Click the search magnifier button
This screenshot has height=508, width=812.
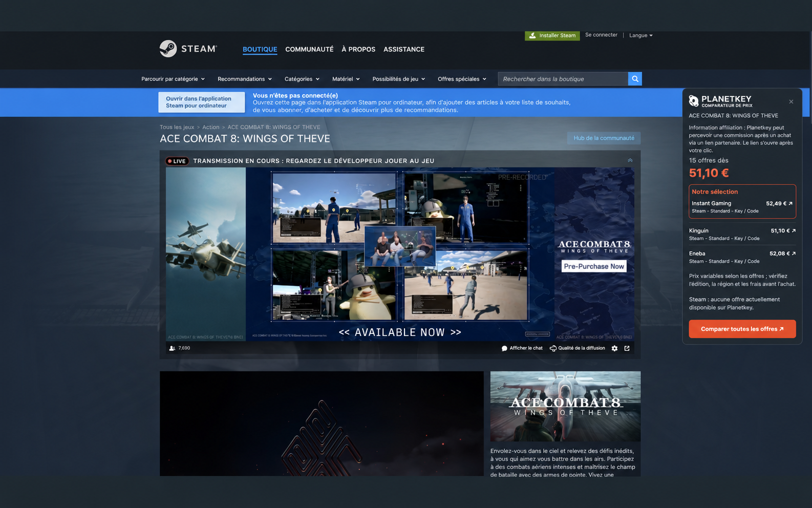pyautogui.click(x=635, y=79)
